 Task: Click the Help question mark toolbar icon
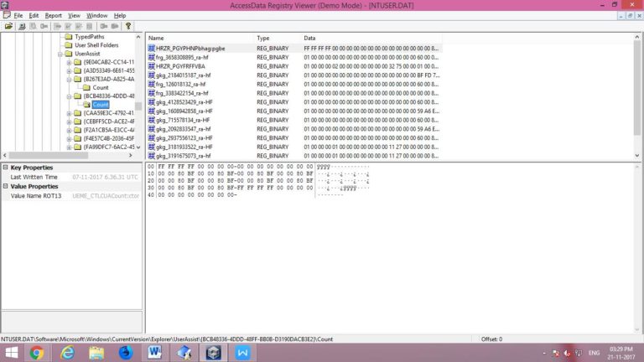point(128,26)
